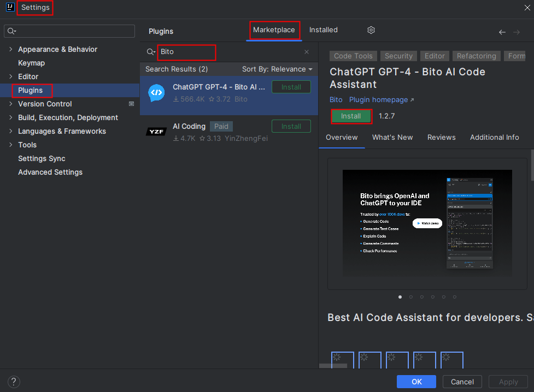
Task: Click the Bito promo screenshot thumbnail
Action: [x=427, y=223]
